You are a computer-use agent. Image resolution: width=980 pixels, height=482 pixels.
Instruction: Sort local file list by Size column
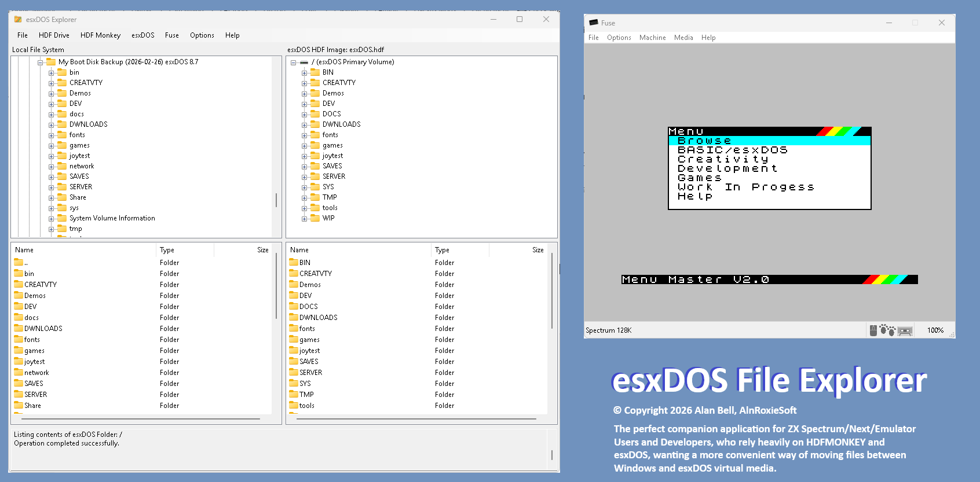243,250
